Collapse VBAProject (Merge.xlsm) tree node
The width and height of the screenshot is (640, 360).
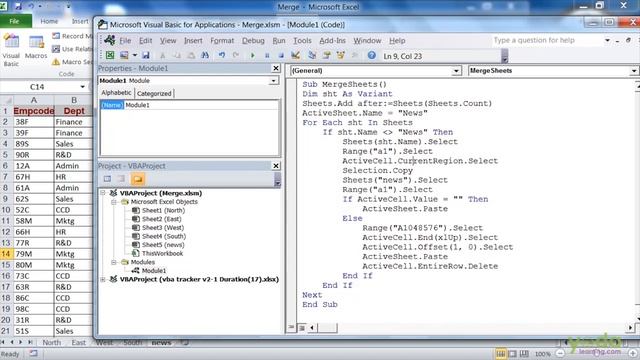[x=103, y=193]
